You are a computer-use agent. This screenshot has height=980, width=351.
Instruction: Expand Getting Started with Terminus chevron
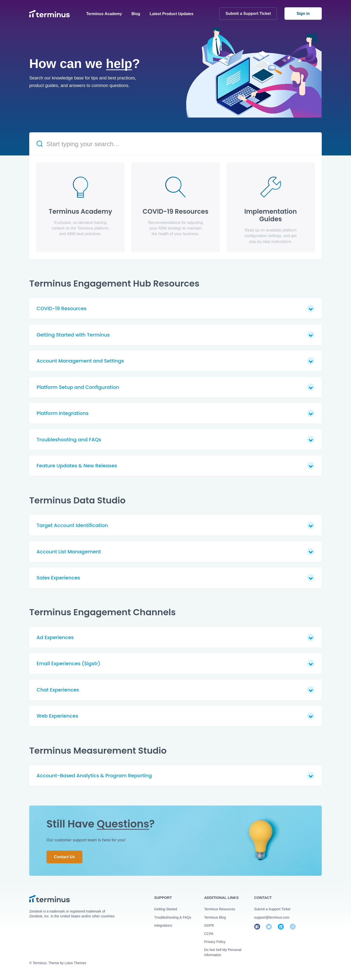pos(311,335)
